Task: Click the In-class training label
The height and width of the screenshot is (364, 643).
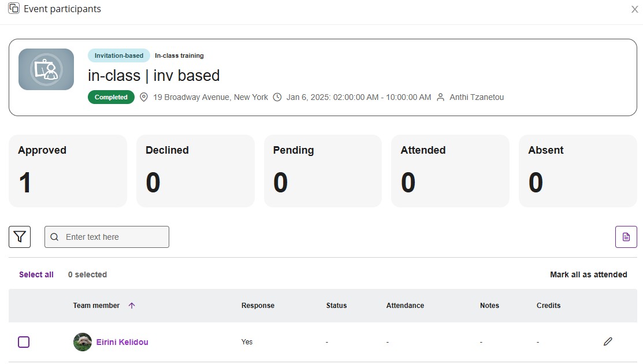Action: 179,55
